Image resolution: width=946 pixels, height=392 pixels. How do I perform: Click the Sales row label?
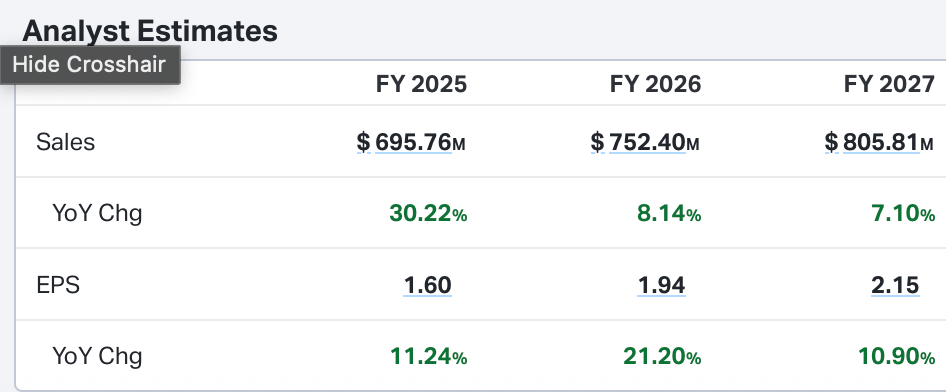pyautogui.click(x=65, y=142)
